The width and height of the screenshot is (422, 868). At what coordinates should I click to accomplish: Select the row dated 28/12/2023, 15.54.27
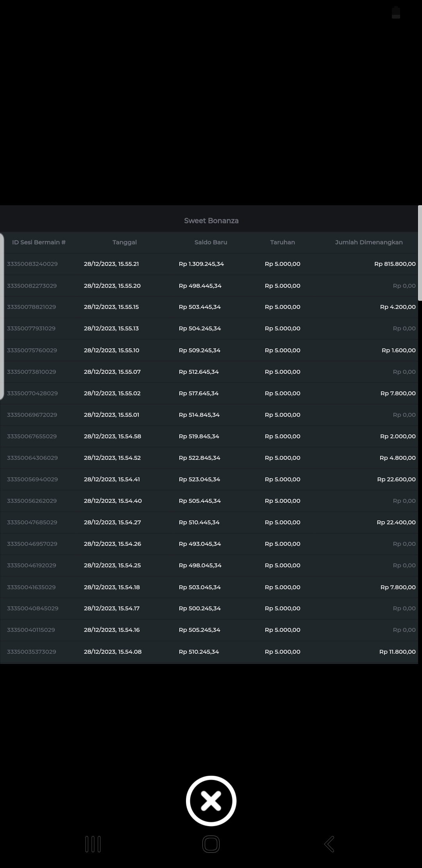pos(112,522)
